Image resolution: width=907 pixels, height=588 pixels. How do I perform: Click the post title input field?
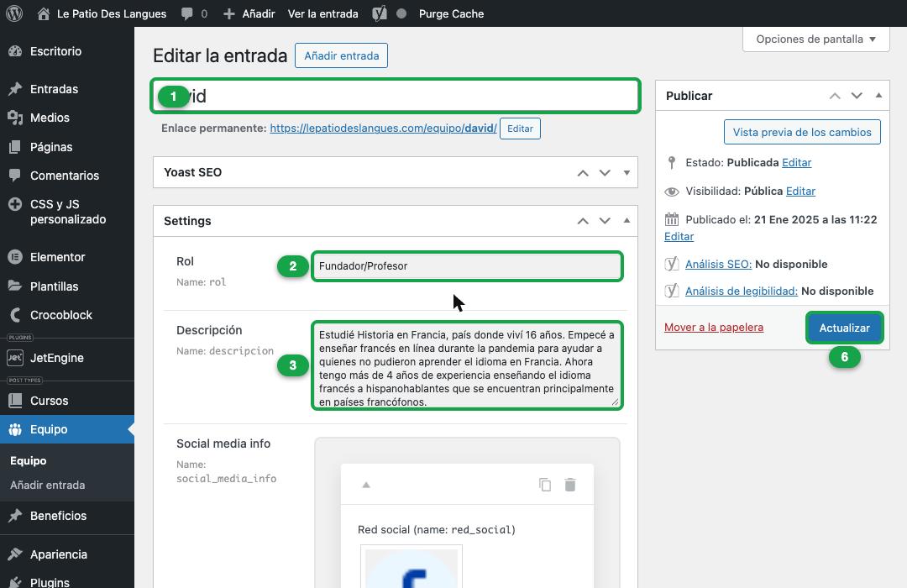(x=396, y=96)
